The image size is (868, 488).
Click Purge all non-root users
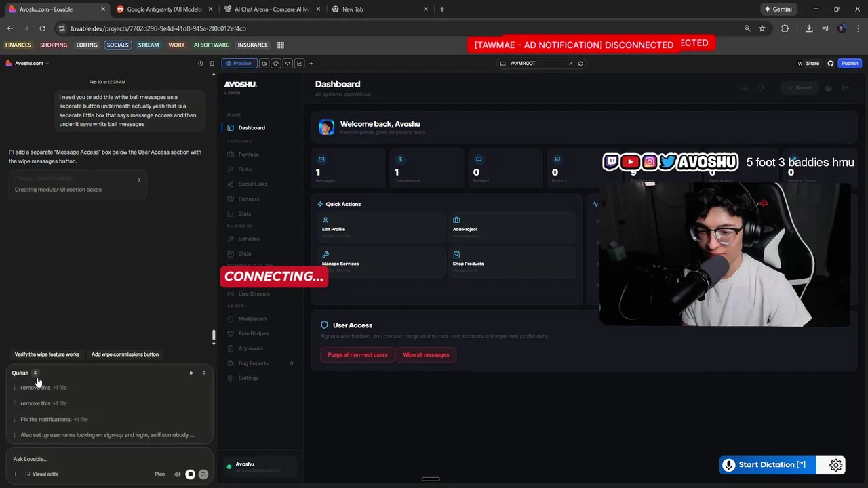point(357,354)
